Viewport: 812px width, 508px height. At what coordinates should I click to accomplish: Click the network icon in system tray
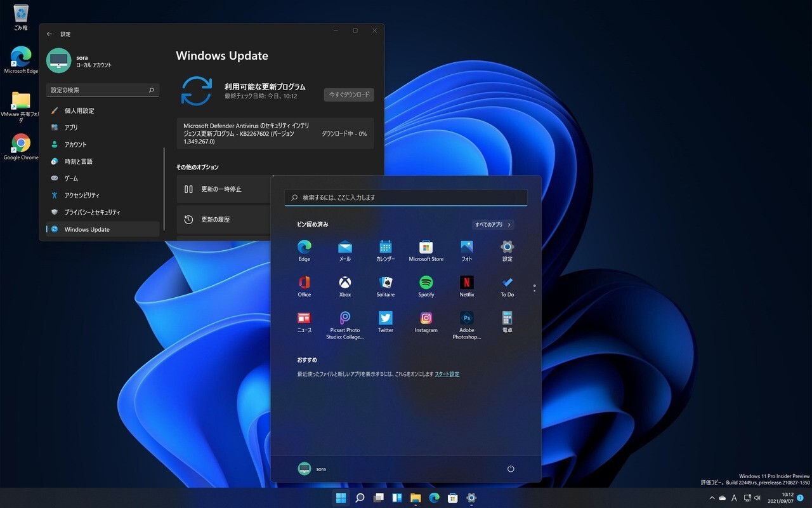point(747,498)
